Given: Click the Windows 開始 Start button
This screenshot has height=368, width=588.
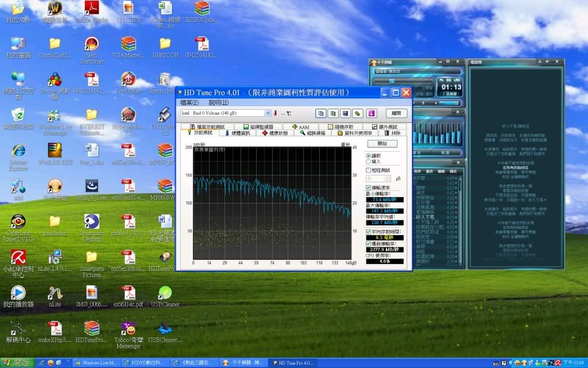Looking at the screenshot, I should coord(17,363).
